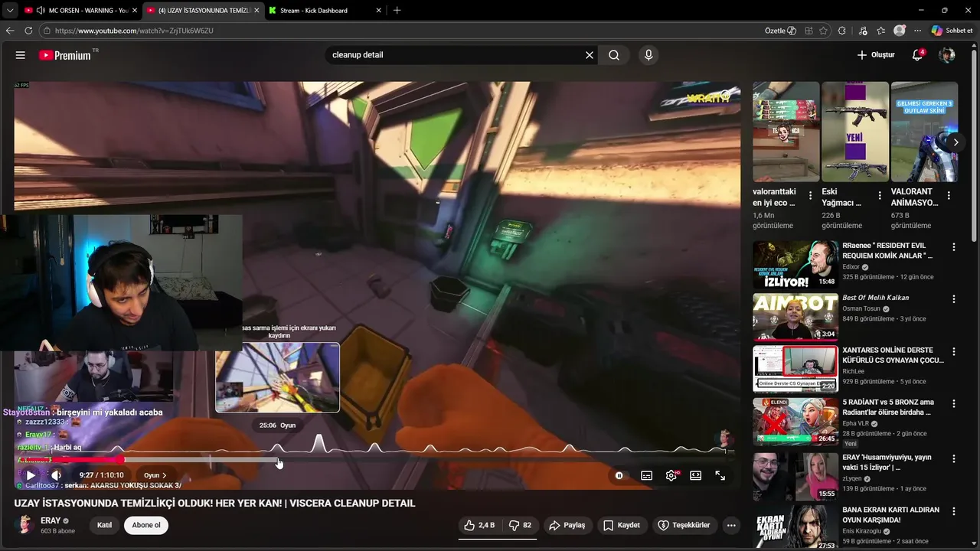Screen dimensions: 980x551
Task: Clear the 'cleanup detail' search text
Action: [x=590, y=55]
